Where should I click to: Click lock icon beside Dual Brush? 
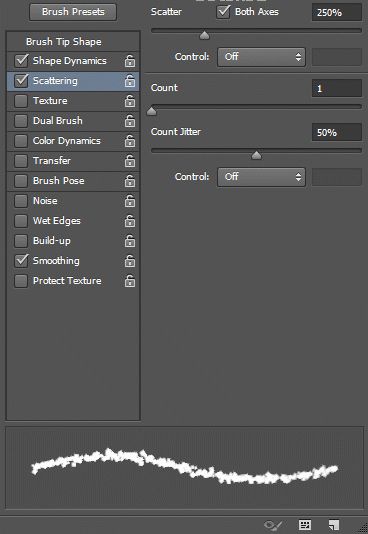(x=130, y=121)
